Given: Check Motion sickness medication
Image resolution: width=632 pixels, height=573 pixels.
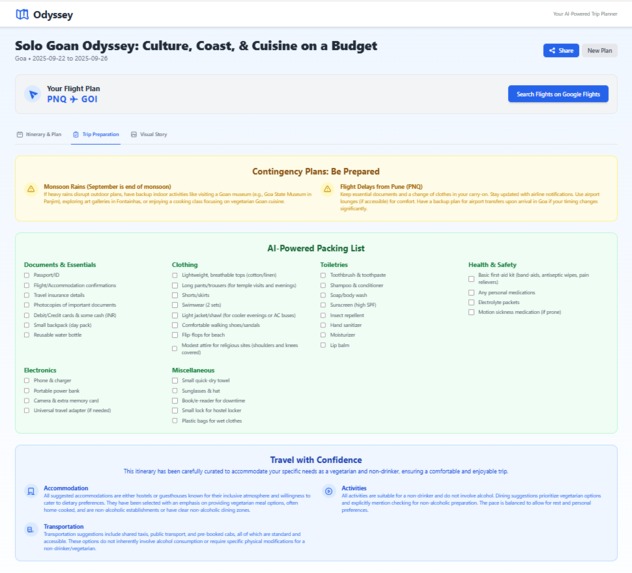Looking at the screenshot, I should tap(471, 312).
